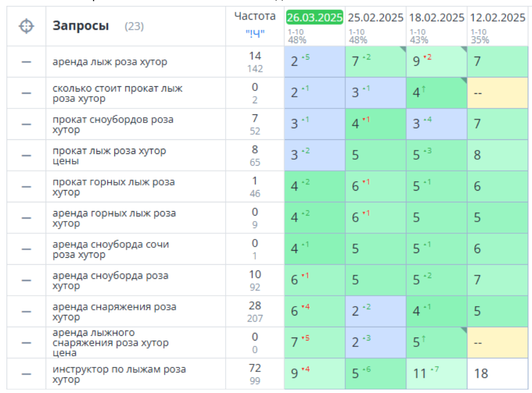Click the "!Ч" frequency type link

click(255, 34)
